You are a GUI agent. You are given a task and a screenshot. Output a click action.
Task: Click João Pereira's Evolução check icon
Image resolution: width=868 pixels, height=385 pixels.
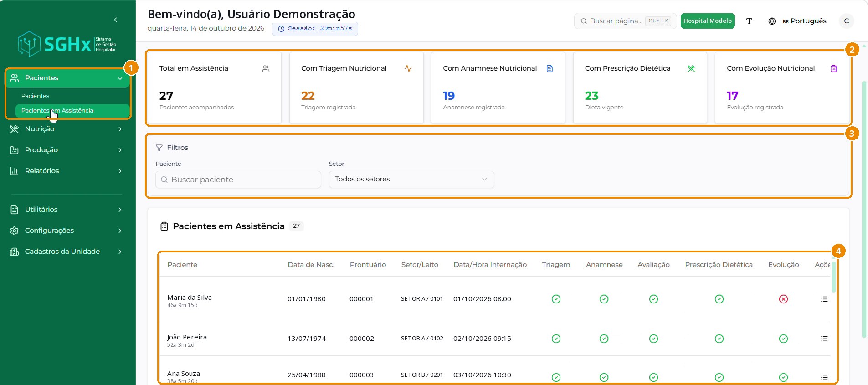[x=783, y=339]
